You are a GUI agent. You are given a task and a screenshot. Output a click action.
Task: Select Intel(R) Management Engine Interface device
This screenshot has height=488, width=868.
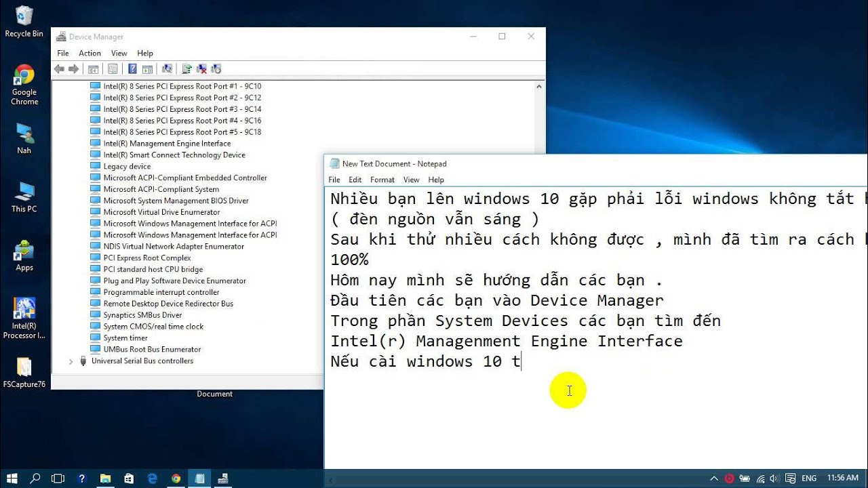[167, 144]
